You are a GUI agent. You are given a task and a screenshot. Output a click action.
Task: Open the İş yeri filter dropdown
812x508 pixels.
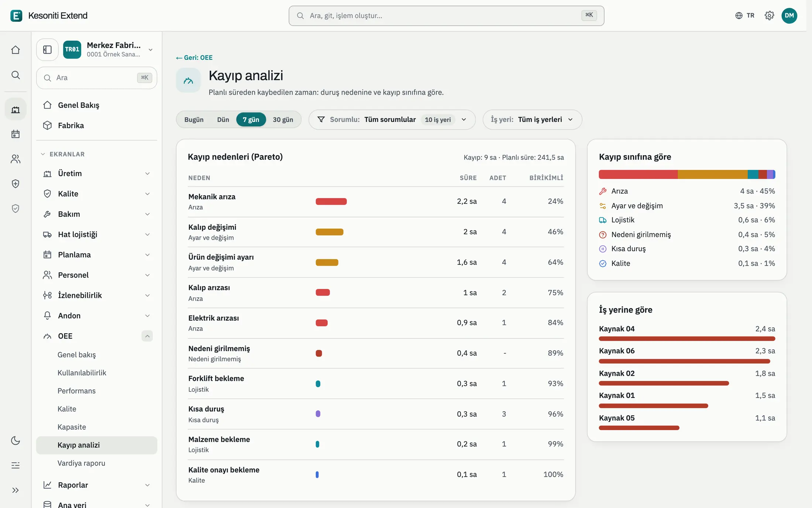coord(532,120)
